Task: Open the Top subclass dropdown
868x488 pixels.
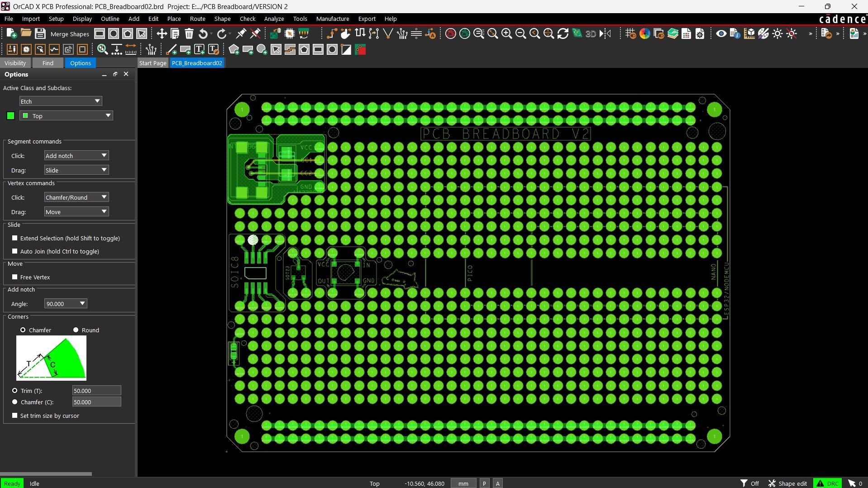Action: pyautogui.click(x=67, y=116)
